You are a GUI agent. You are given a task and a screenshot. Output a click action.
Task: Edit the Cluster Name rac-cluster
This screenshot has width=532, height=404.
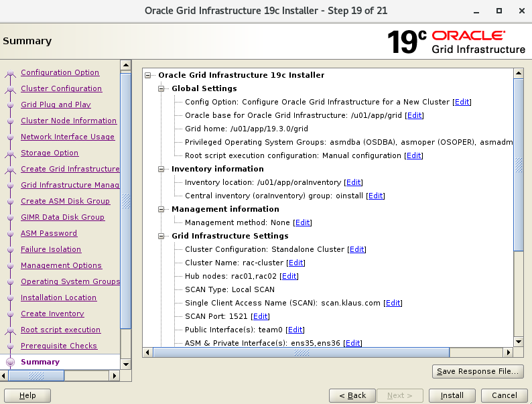click(x=295, y=263)
